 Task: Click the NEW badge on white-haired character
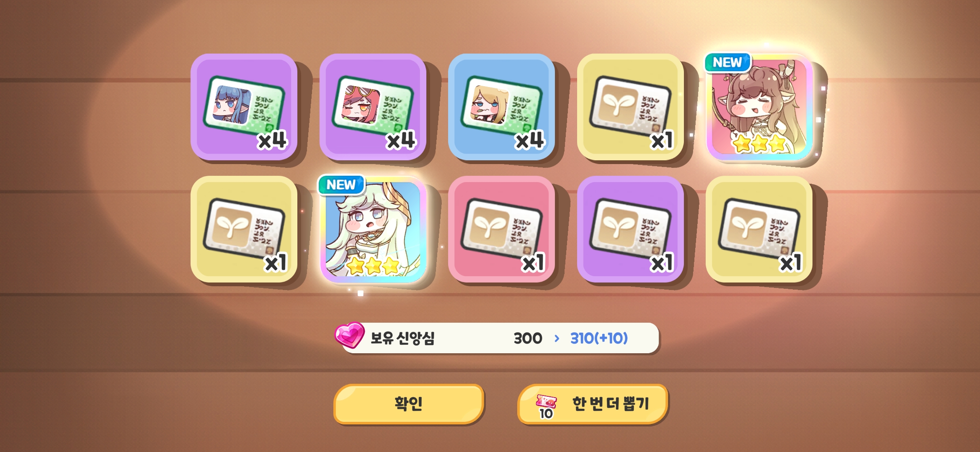pyautogui.click(x=341, y=185)
